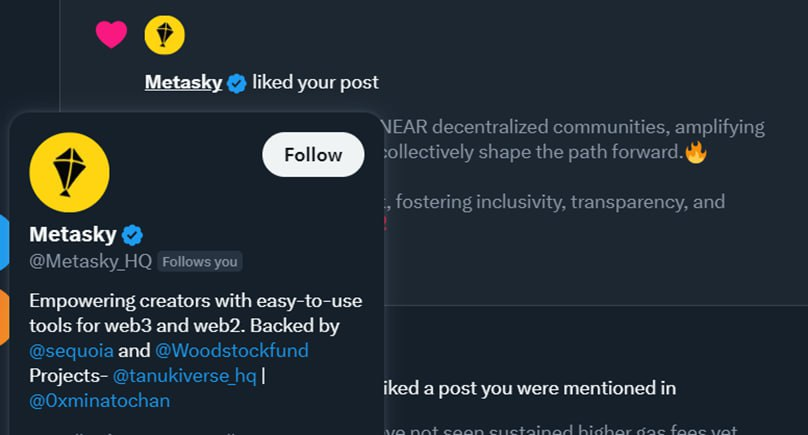Click the bold Metasky name in the hover card

click(x=72, y=234)
